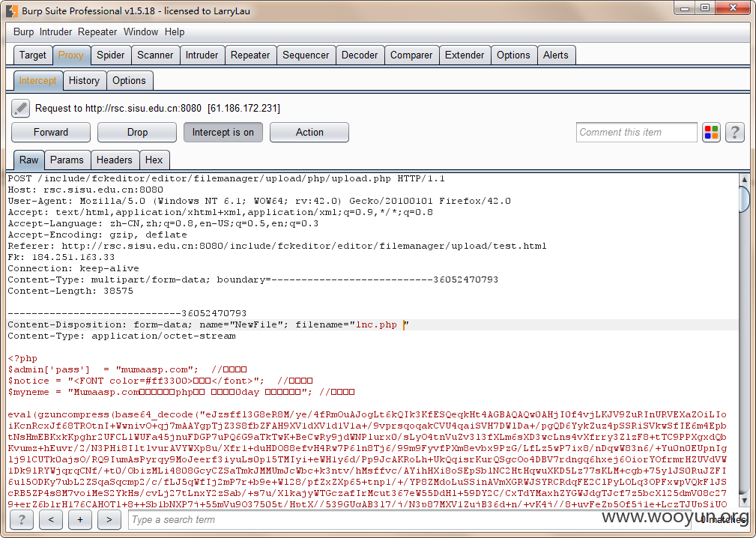This screenshot has width=756, height=538.
Task: Click the Referer header line
Action: 276,246
